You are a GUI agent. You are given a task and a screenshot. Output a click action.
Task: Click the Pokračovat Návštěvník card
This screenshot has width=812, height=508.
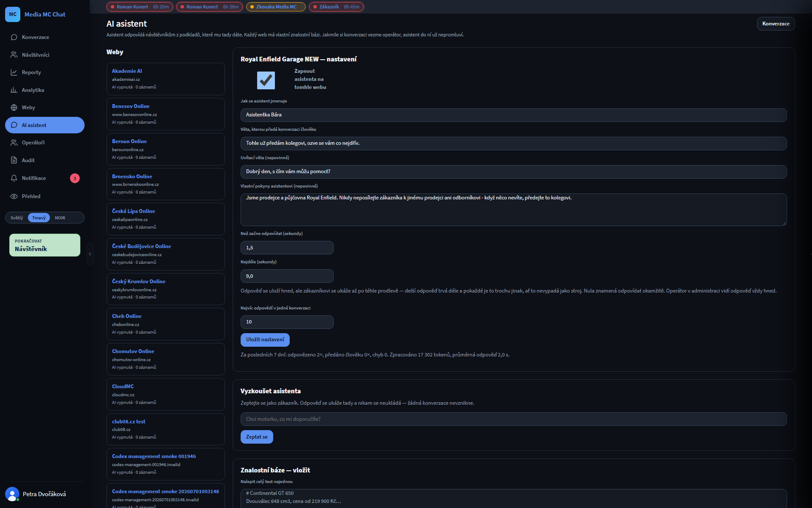pos(45,245)
